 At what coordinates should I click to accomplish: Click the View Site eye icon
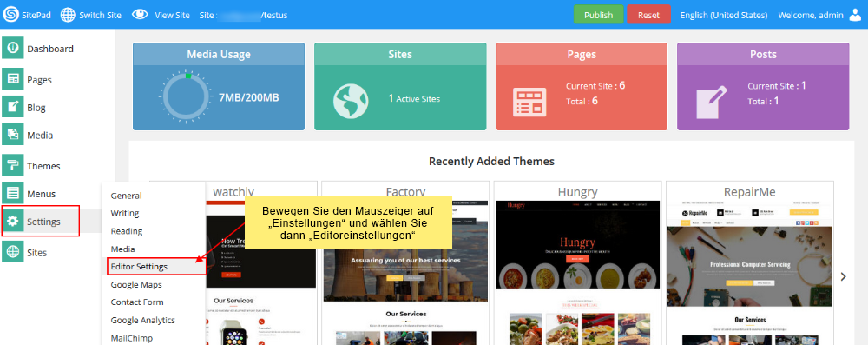[140, 15]
